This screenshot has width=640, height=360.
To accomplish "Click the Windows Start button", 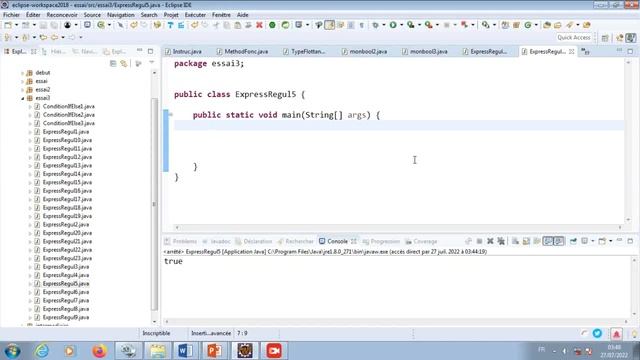I will tap(12, 351).
